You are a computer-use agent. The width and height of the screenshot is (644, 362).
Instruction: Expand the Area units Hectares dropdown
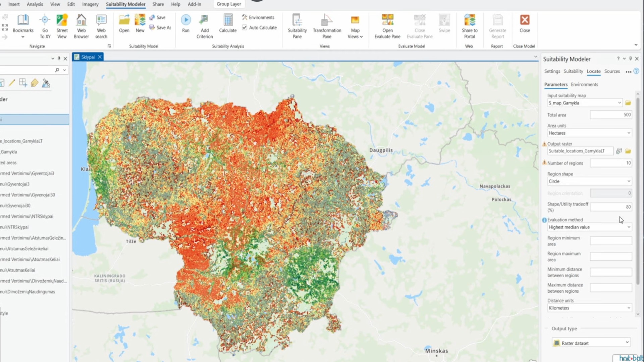pos(629,133)
